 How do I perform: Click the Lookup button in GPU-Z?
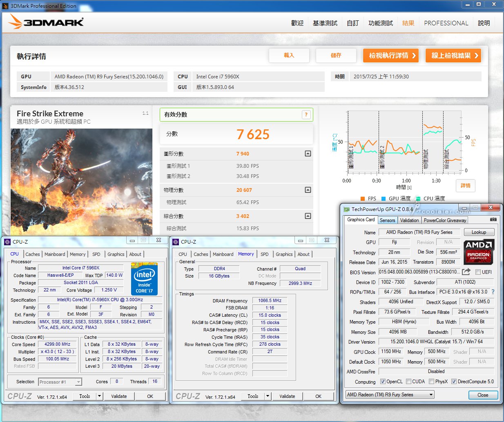click(479, 232)
